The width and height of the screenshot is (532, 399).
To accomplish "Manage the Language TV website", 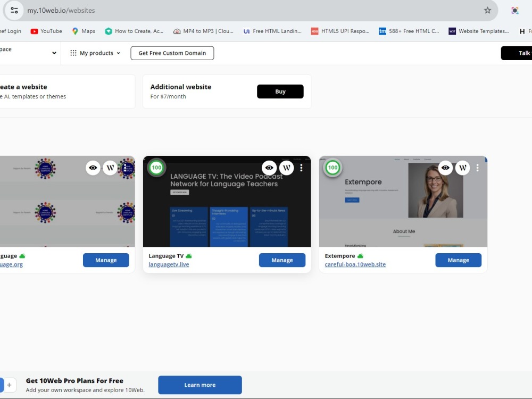I will pyautogui.click(x=282, y=260).
